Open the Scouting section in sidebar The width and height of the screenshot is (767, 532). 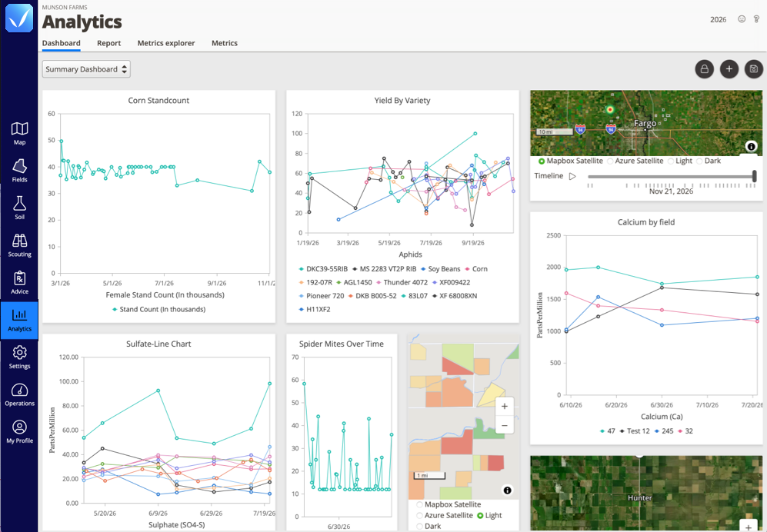pyautogui.click(x=19, y=245)
